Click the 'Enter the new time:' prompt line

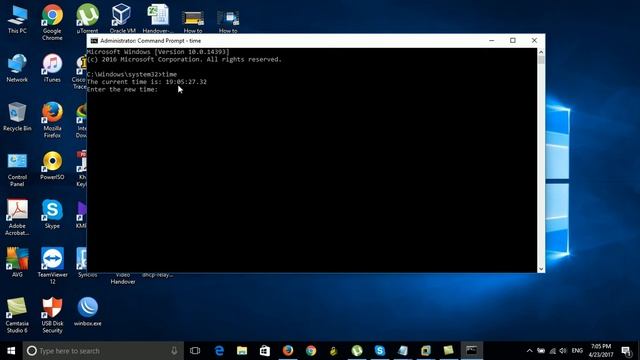pos(122,89)
